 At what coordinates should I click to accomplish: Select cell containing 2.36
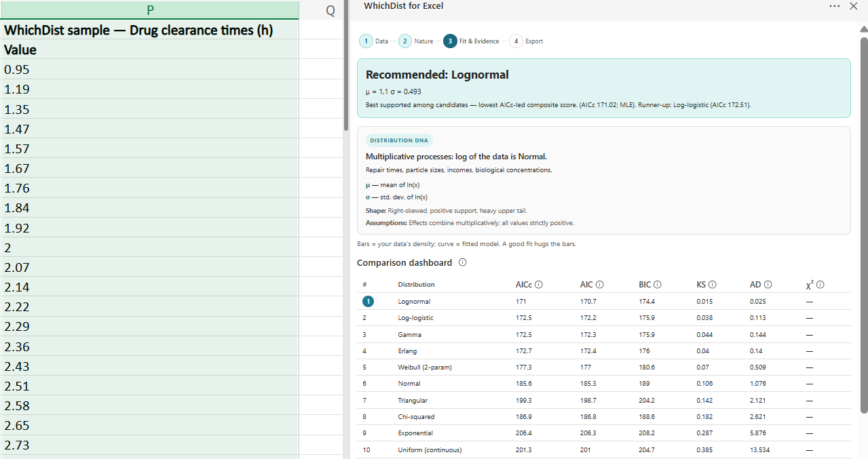149,346
